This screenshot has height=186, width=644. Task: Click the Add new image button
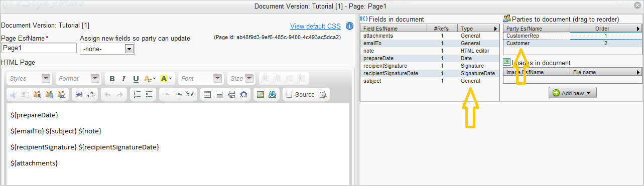pos(572,93)
